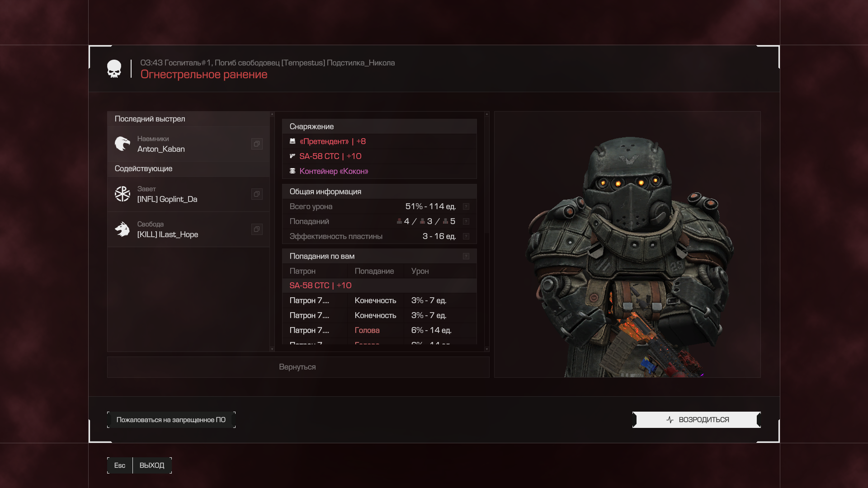Click the container icon next to «Кокон»
Viewport: 868px width, 488px height.
(292, 171)
